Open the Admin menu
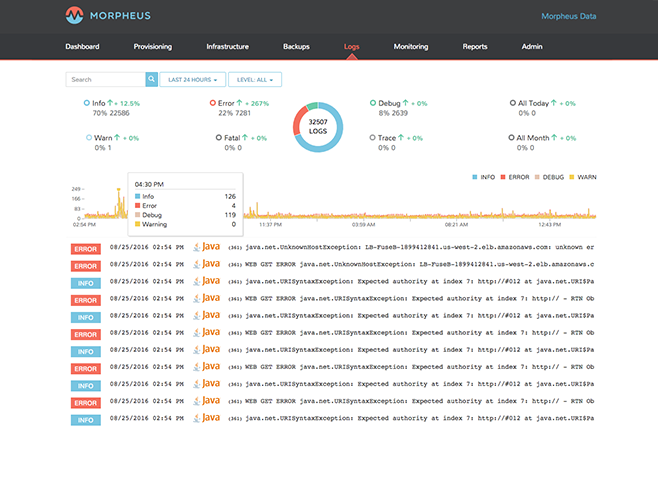658x478 pixels. 532,47
